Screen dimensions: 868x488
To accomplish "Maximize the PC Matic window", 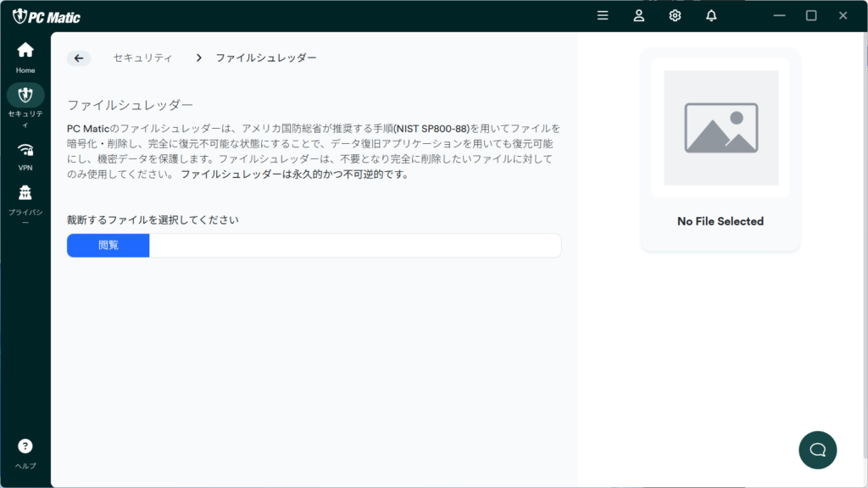I will click(x=811, y=15).
